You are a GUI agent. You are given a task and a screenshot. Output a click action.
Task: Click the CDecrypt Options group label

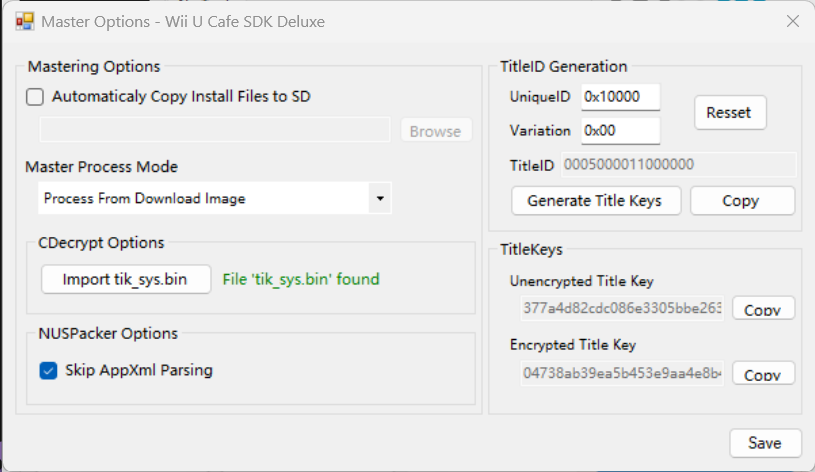pyautogui.click(x=101, y=243)
